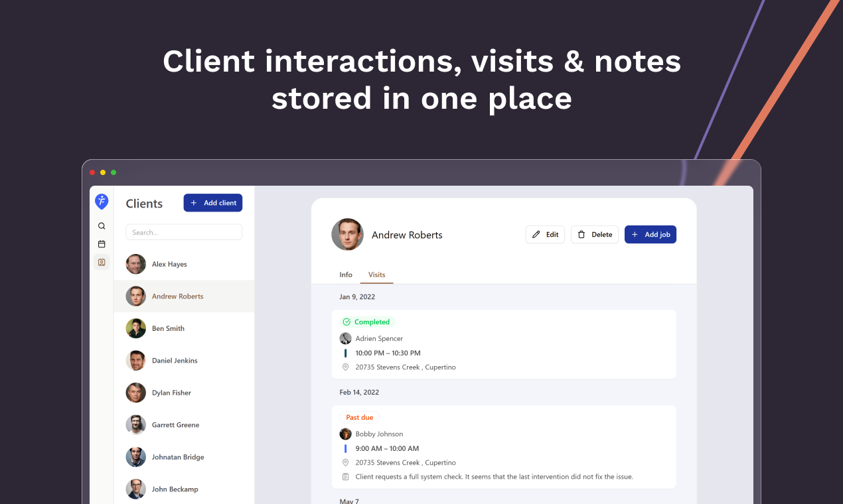
Task: Focus the clients Search field
Action: click(184, 232)
